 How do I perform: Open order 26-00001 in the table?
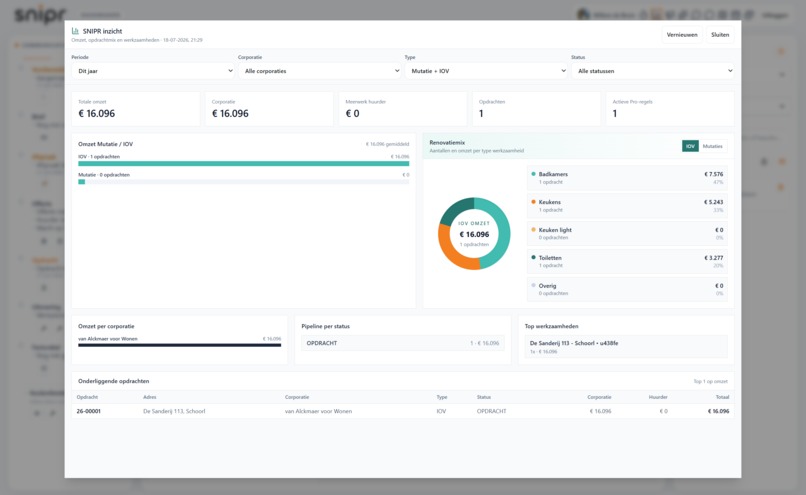tap(88, 411)
